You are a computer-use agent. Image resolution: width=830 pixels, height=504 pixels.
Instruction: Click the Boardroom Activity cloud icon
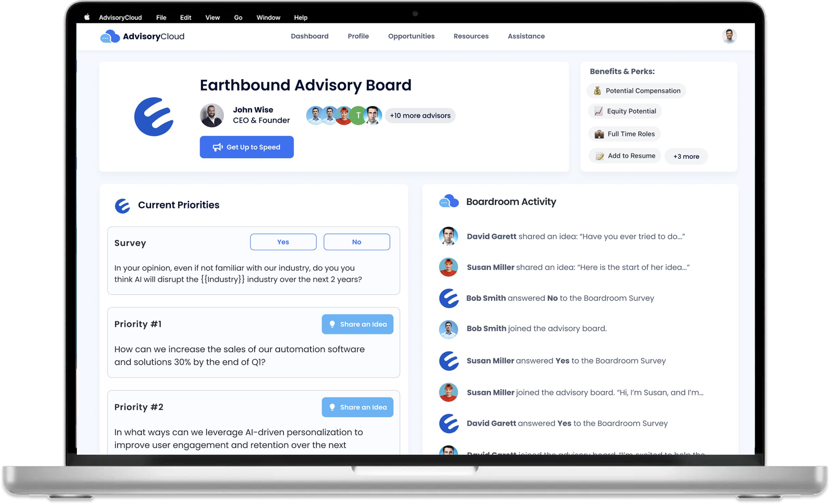point(449,201)
